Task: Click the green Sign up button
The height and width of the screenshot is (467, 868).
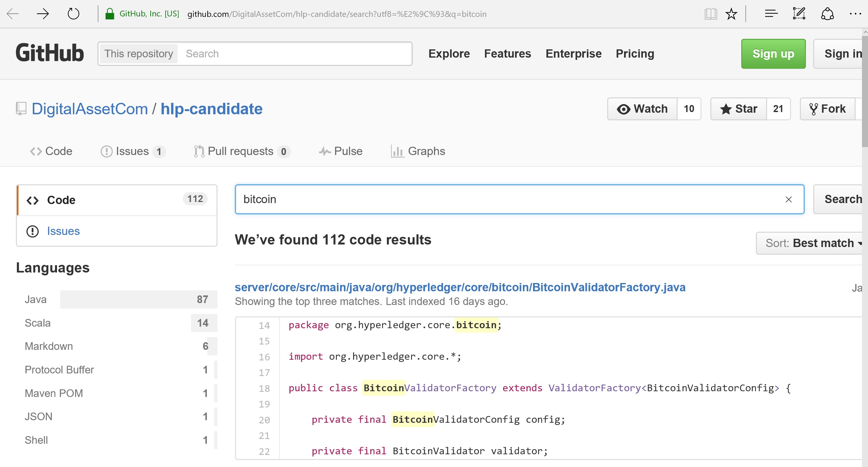Action: click(773, 53)
